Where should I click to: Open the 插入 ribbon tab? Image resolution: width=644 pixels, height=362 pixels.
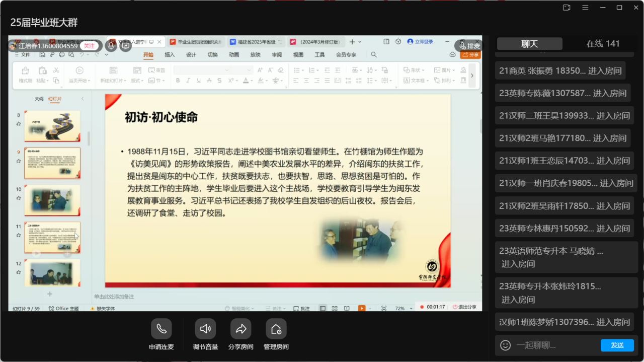(x=170, y=55)
